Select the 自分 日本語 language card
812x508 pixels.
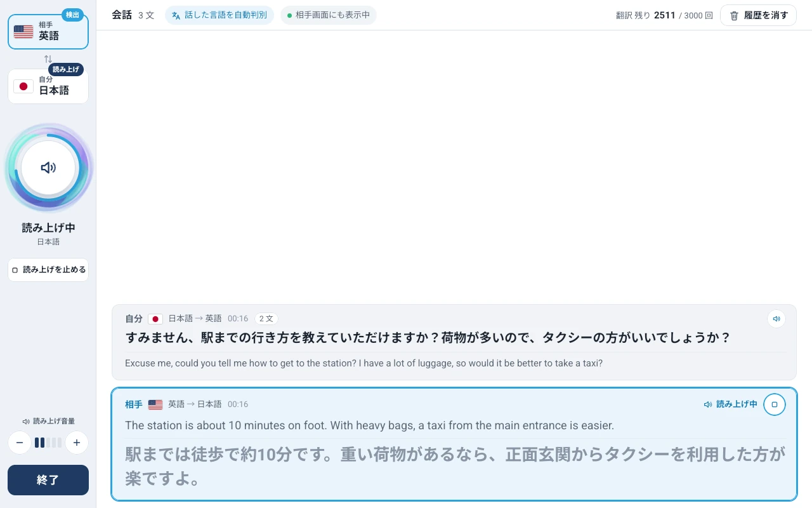48,86
